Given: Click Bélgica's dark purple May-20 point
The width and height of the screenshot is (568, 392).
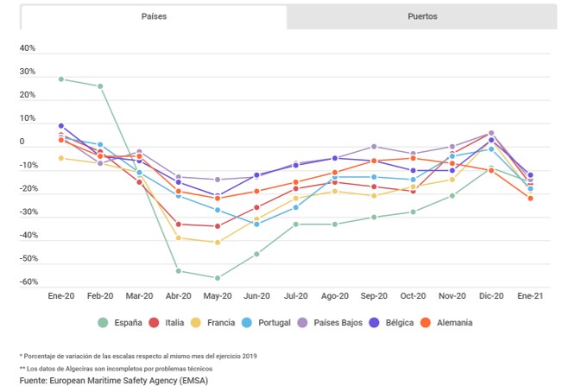Looking at the screenshot, I should point(218,196).
